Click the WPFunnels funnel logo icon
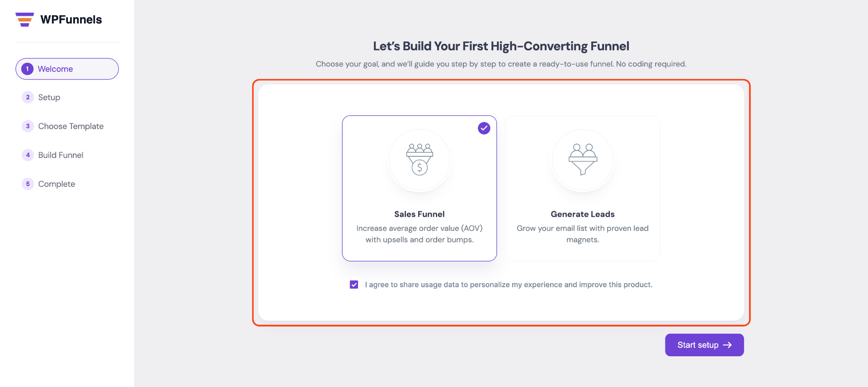The image size is (868, 387). 25,19
